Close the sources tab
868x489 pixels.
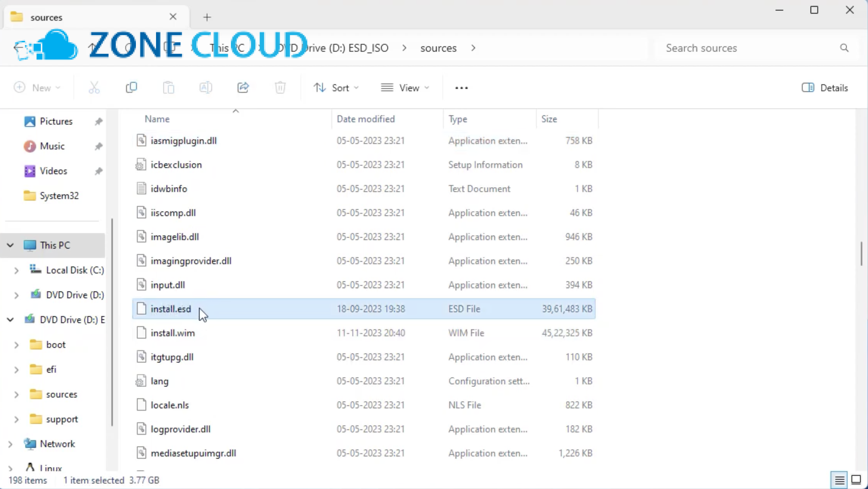click(173, 17)
